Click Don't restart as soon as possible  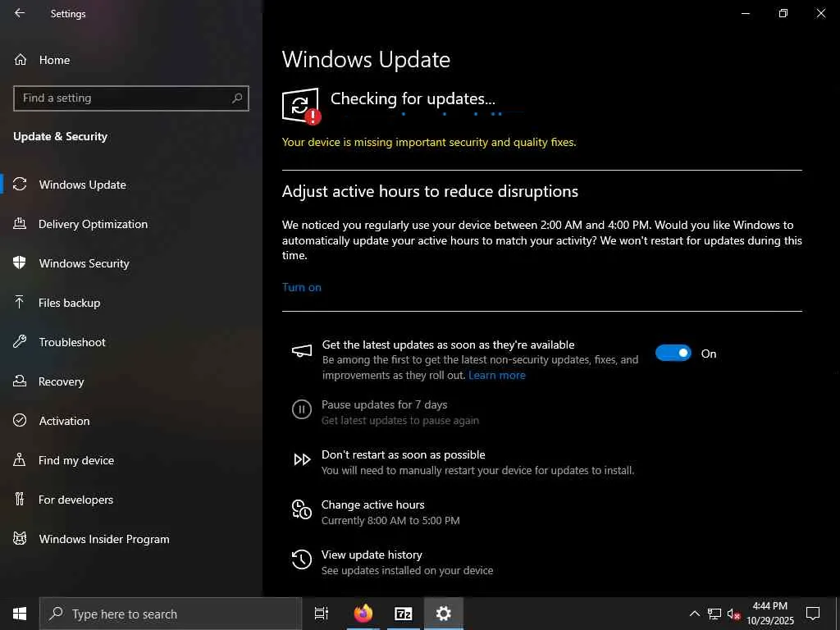pyautogui.click(x=404, y=454)
